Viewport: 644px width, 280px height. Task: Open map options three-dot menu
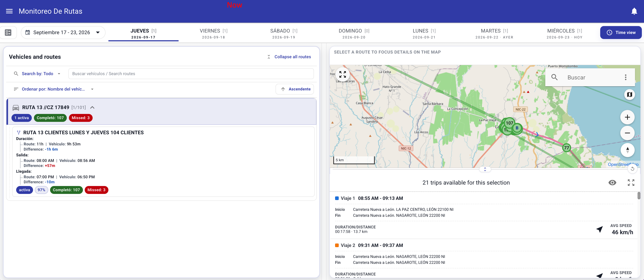coord(626,77)
